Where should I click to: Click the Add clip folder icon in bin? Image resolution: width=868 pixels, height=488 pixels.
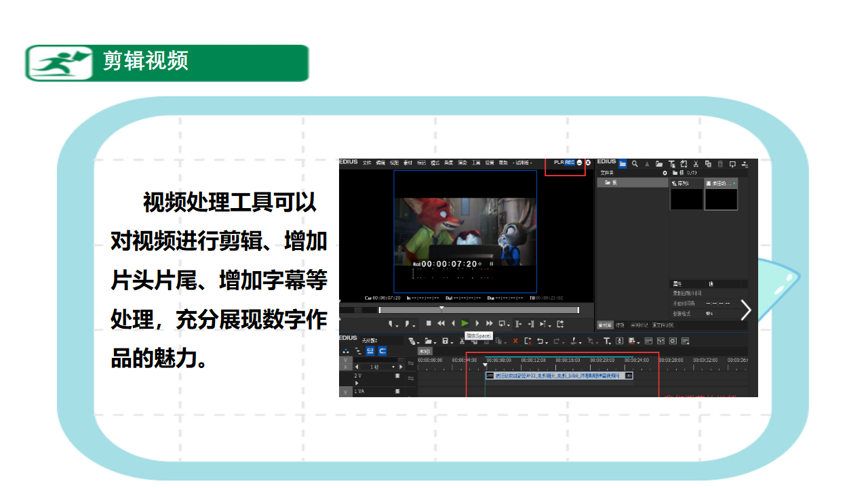[x=659, y=163]
